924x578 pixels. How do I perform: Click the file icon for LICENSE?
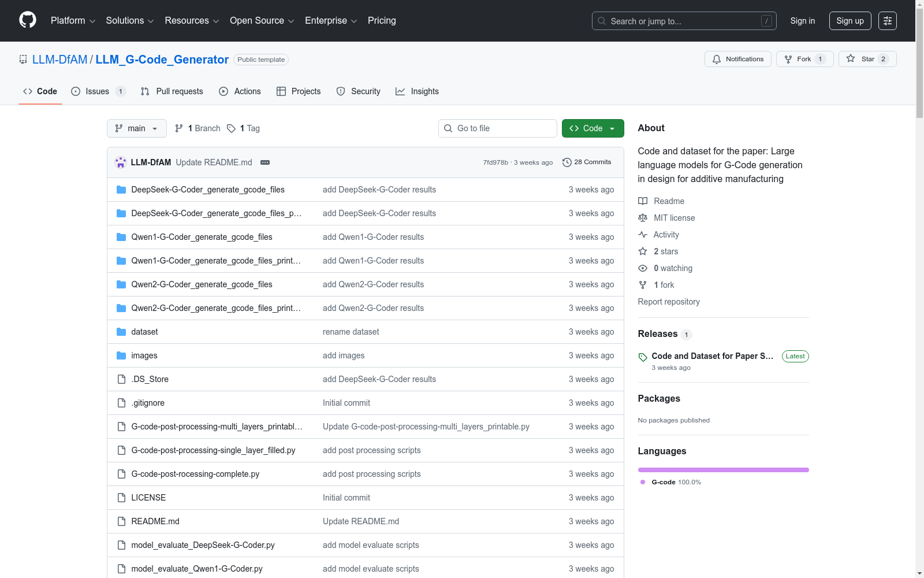121,498
